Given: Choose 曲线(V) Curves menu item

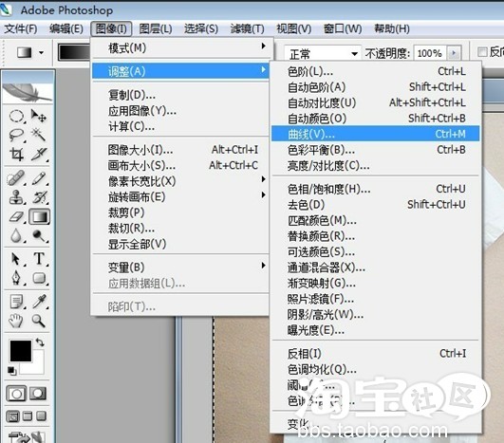Looking at the screenshot, I should click(376, 134).
